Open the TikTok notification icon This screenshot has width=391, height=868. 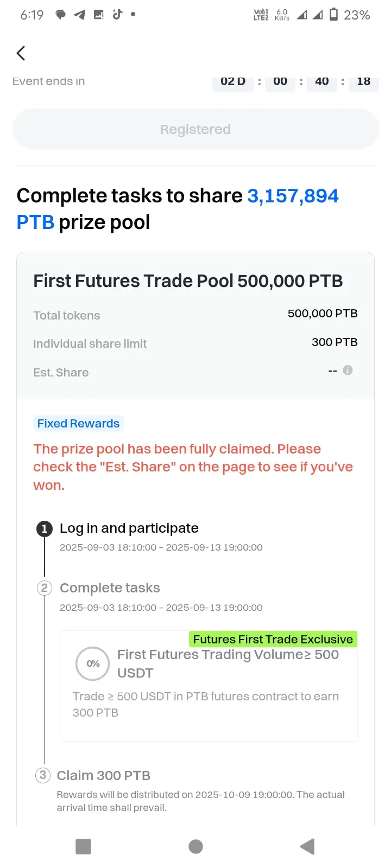[x=117, y=14]
